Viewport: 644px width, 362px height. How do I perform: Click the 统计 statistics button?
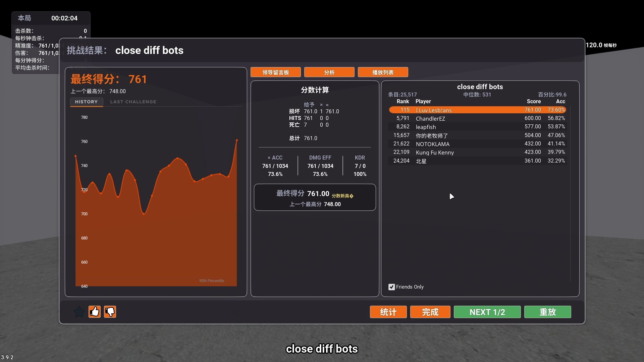pyautogui.click(x=388, y=312)
